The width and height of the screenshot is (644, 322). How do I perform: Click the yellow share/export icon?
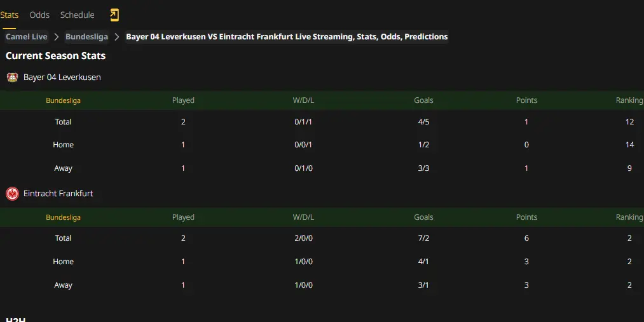[x=114, y=15]
